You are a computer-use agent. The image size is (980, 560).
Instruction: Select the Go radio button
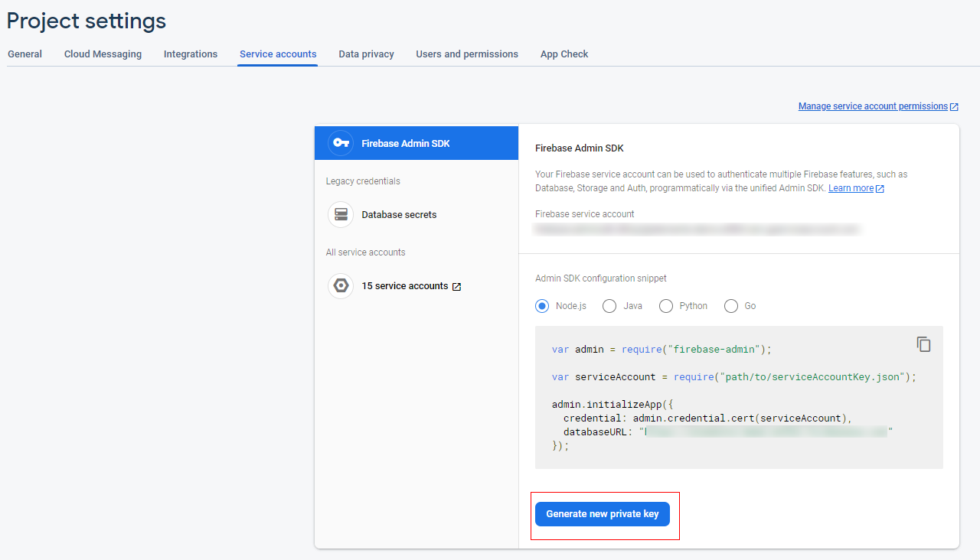point(731,306)
